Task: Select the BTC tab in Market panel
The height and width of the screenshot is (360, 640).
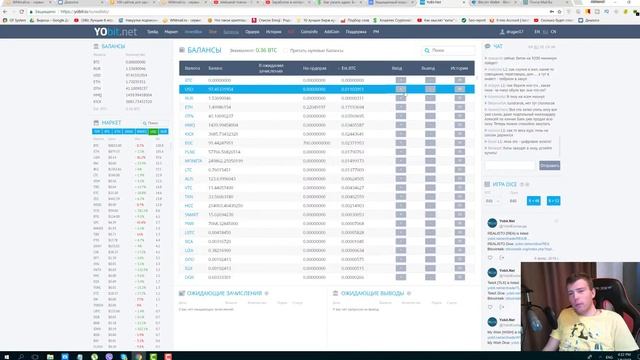Action: tap(107, 131)
